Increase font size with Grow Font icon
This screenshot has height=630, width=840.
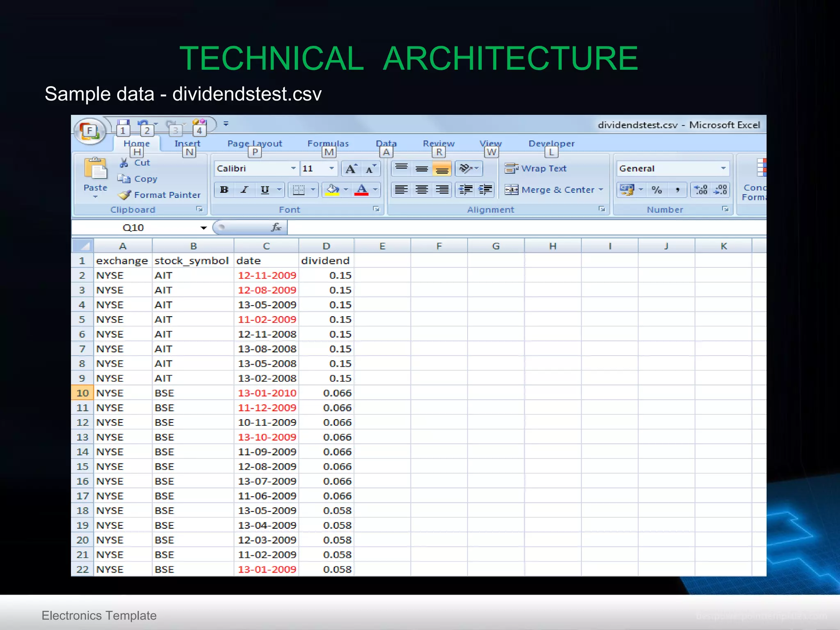[352, 169]
